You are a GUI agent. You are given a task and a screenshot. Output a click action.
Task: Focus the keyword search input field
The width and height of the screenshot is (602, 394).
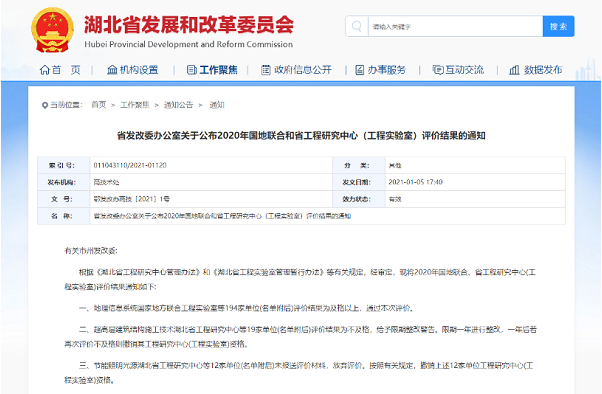pyautogui.click(x=455, y=26)
